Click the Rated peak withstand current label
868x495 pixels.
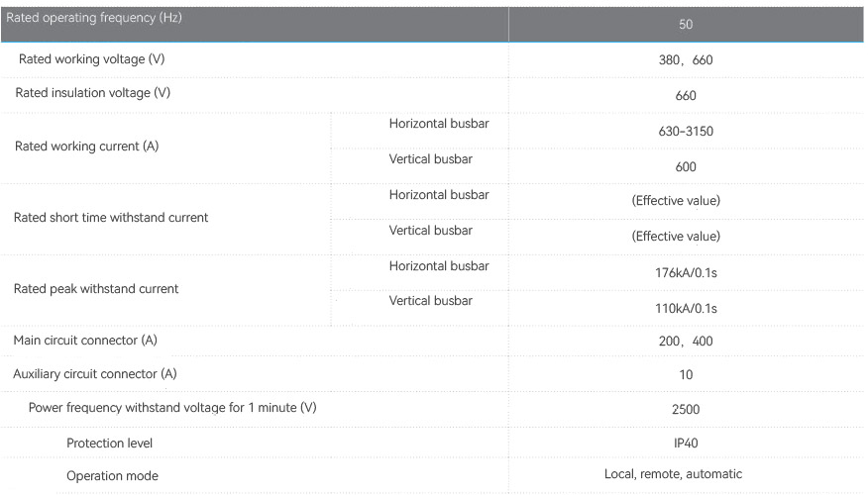click(96, 289)
